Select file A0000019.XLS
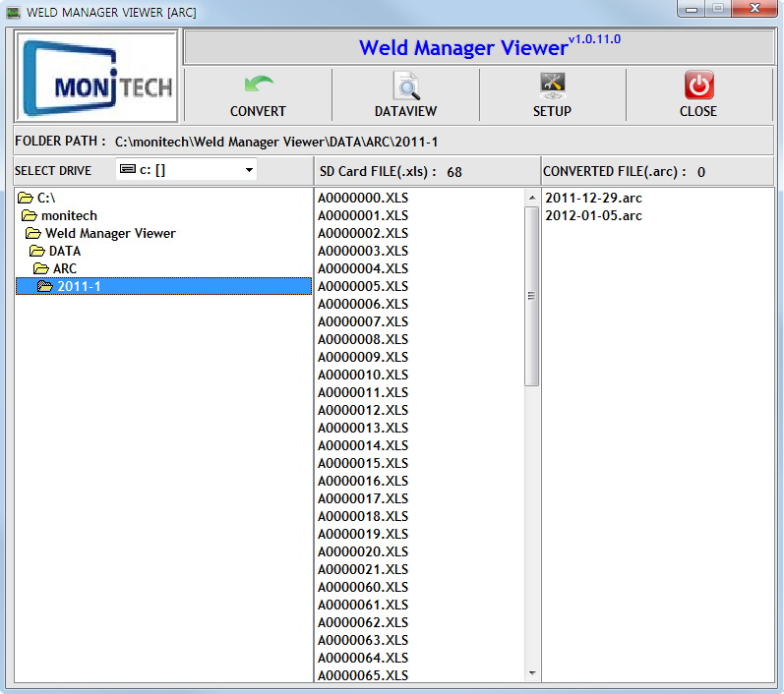Image resolution: width=784 pixels, height=694 pixels. pos(363,534)
